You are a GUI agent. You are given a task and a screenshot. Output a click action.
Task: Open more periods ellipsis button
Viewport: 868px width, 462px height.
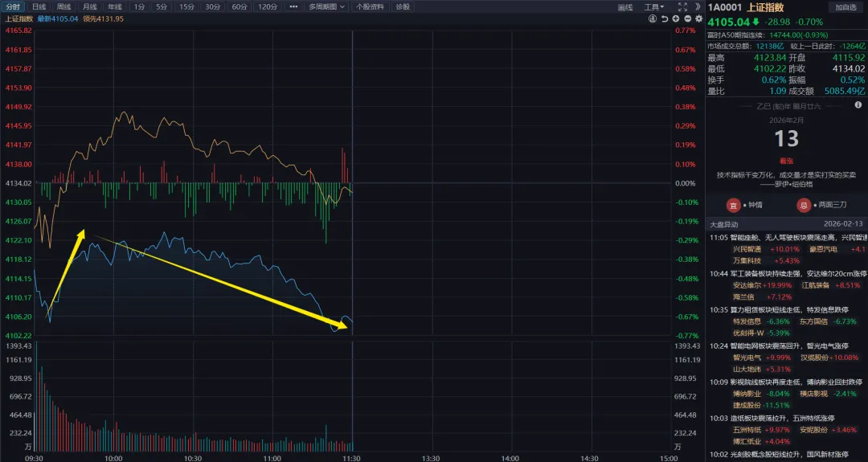(293, 6)
